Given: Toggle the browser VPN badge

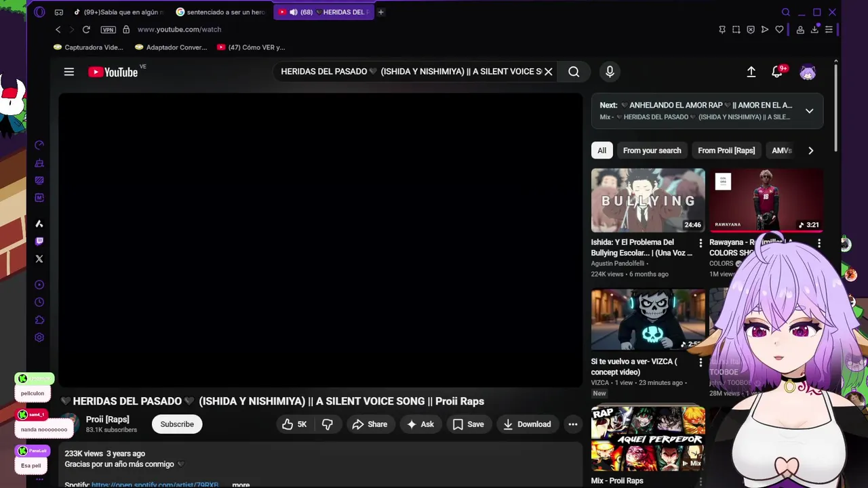Looking at the screenshot, I should [108, 30].
